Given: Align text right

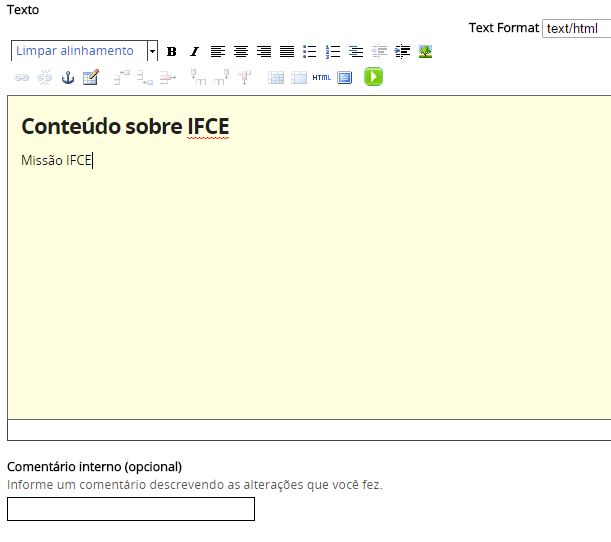Looking at the screenshot, I should [264, 51].
